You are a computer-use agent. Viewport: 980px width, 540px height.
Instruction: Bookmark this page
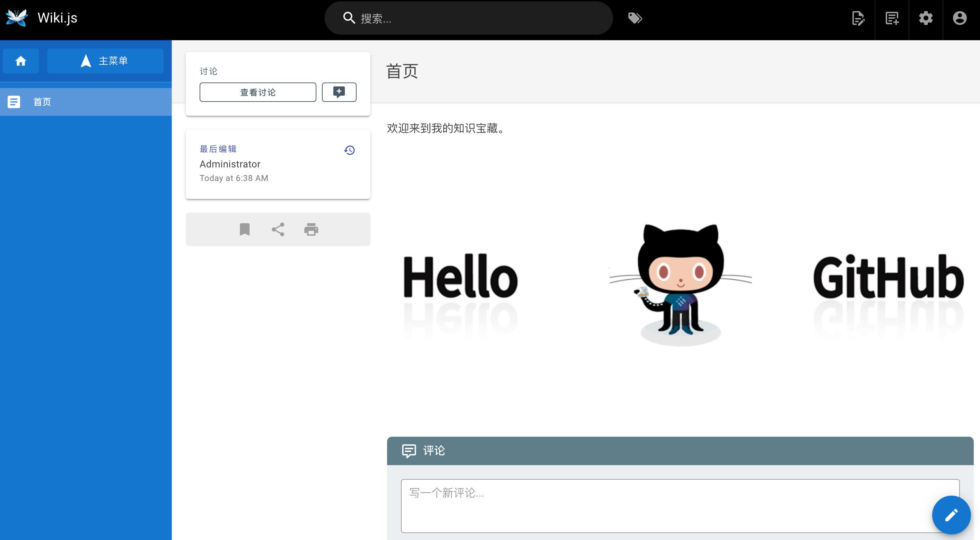[x=245, y=229]
